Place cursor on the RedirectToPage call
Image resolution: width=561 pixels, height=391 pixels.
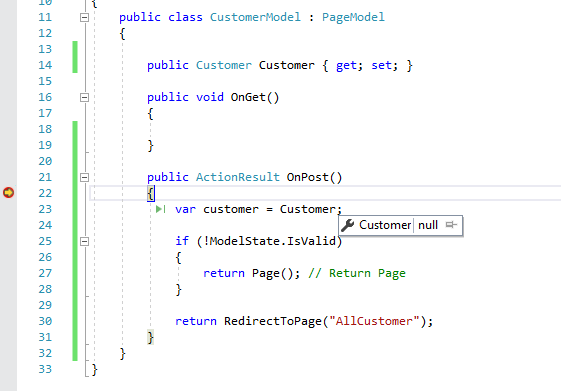point(273,321)
